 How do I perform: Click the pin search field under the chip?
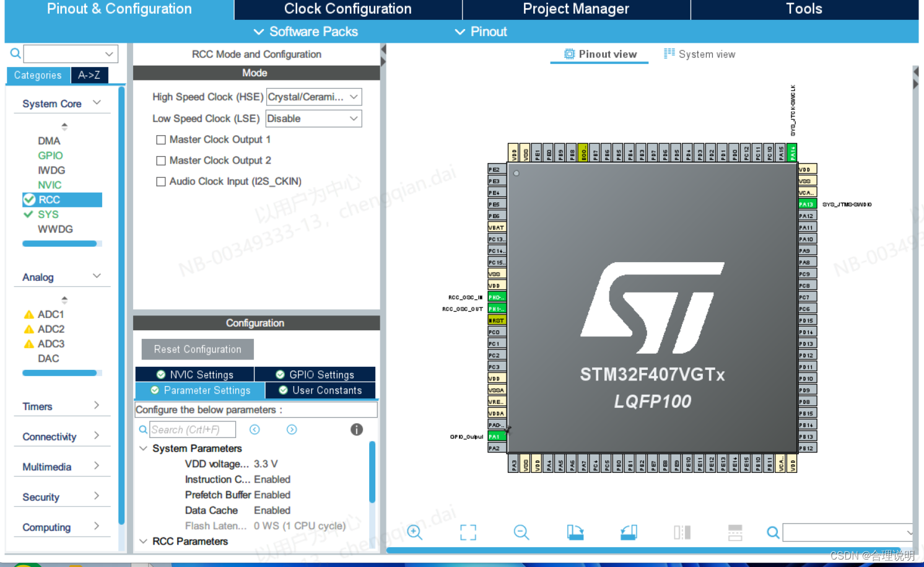coord(848,532)
